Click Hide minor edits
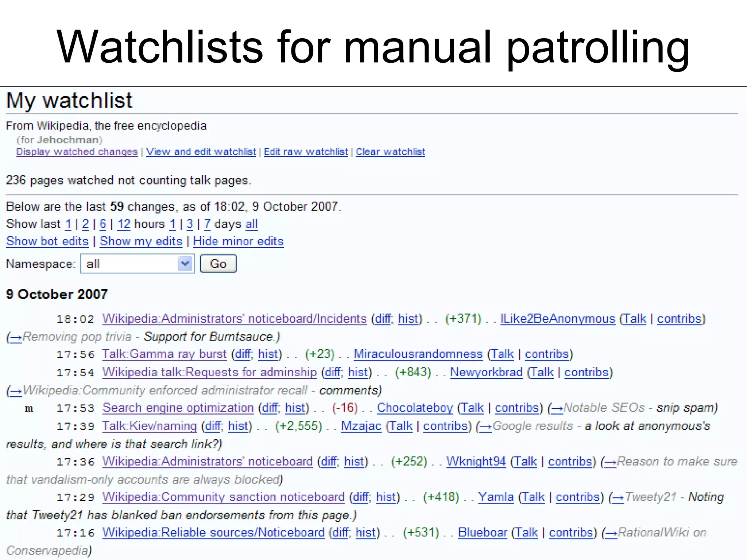Image resolution: width=747 pixels, height=560 pixels. (x=239, y=241)
